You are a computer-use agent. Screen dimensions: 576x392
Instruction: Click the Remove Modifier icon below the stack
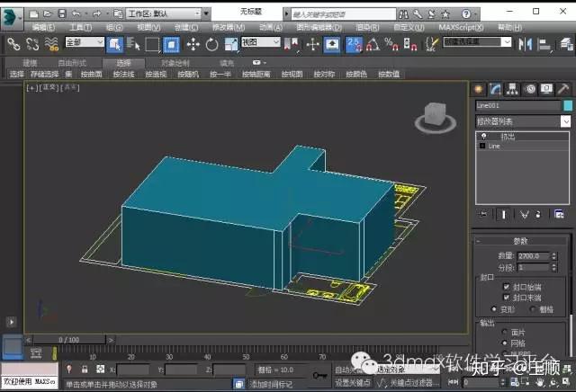click(x=538, y=214)
